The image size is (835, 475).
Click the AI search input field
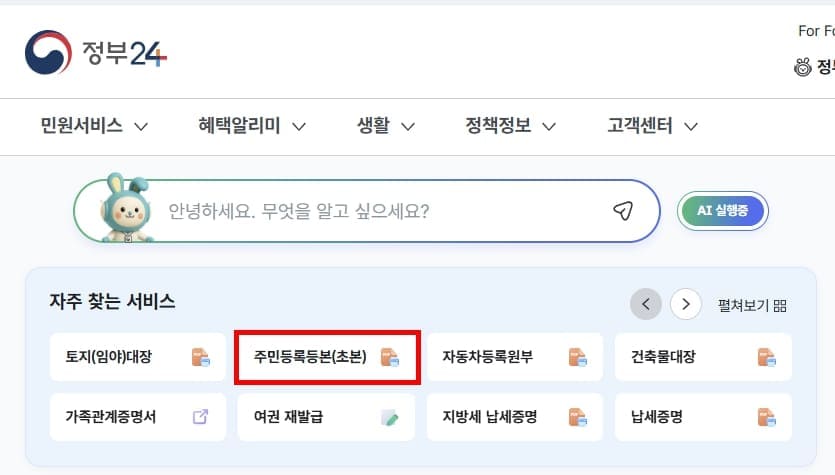pos(380,211)
